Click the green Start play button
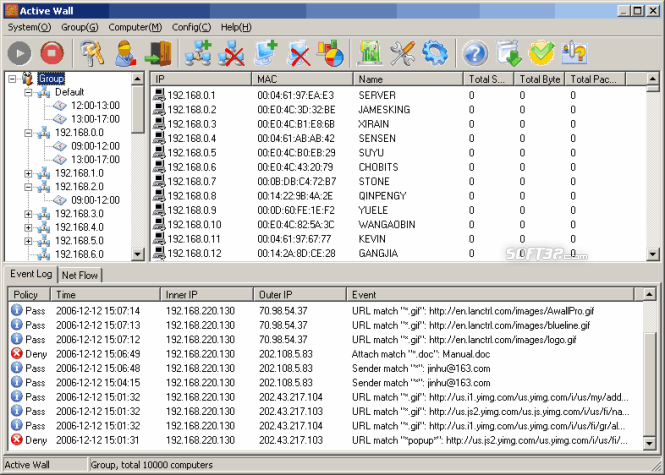The image size is (665, 475). (x=19, y=53)
